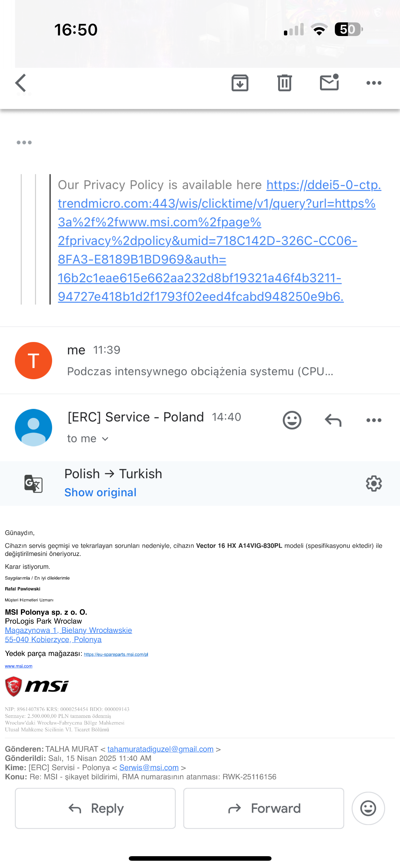The image size is (400, 868).
Task: Expand collapsed message from me at 11:39
Action: coord(200,360)
